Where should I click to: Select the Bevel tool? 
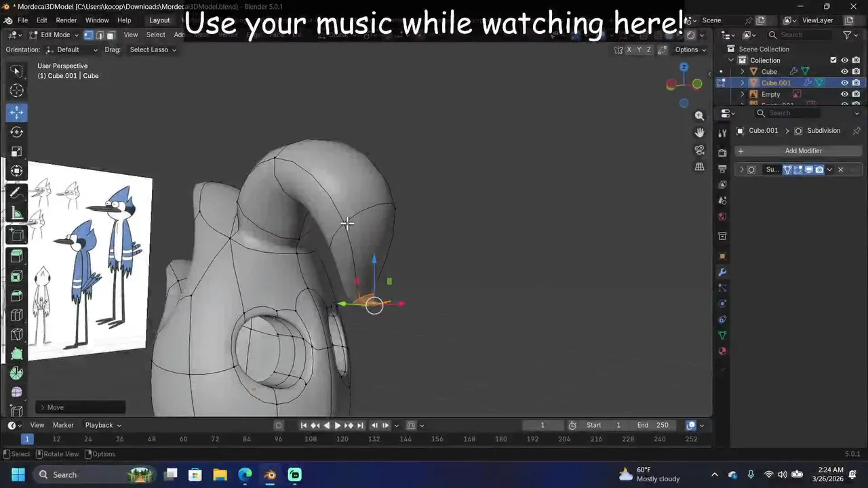coord(17,296)
